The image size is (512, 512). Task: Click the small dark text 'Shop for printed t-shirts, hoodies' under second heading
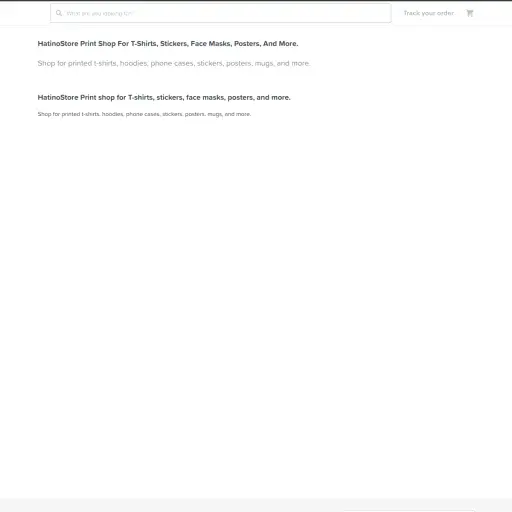click(144, 114)
